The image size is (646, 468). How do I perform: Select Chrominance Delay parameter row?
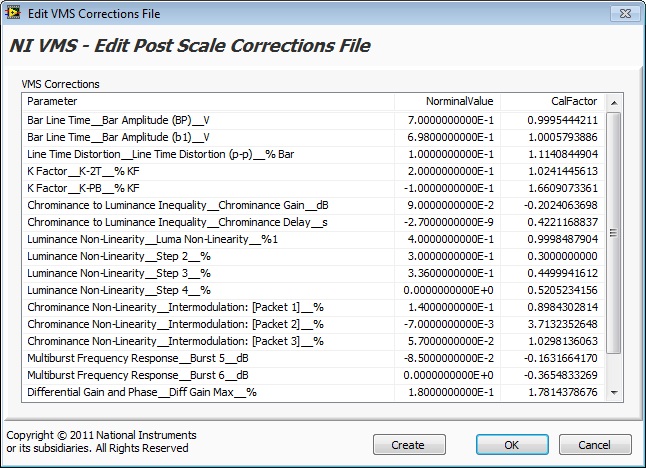point(314,222)
